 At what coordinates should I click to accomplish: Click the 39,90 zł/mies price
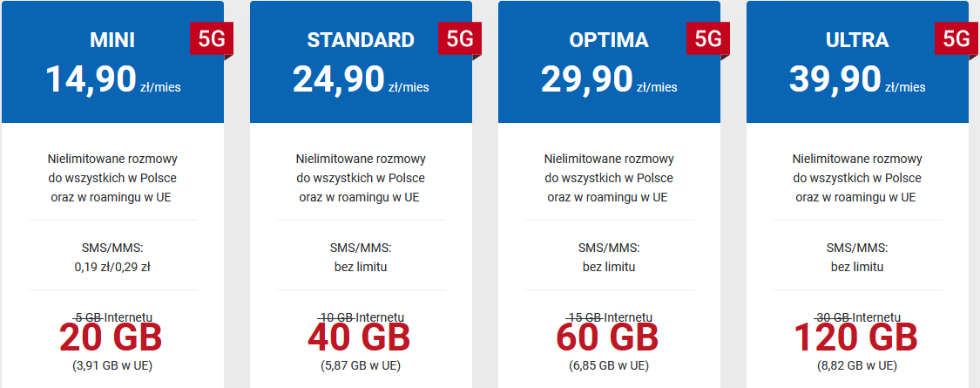[857, 79]
